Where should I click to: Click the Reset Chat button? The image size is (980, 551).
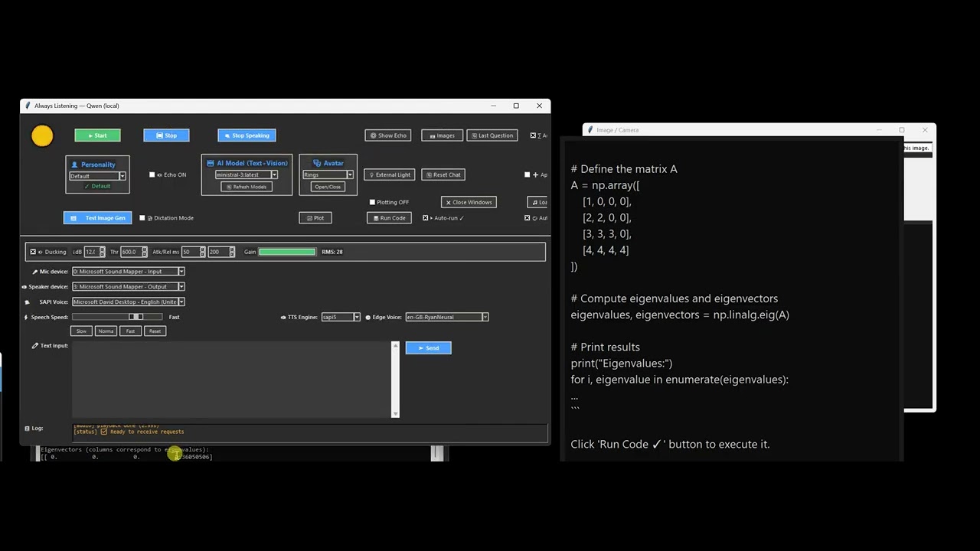pyautogui.click(x=443, y=174)
